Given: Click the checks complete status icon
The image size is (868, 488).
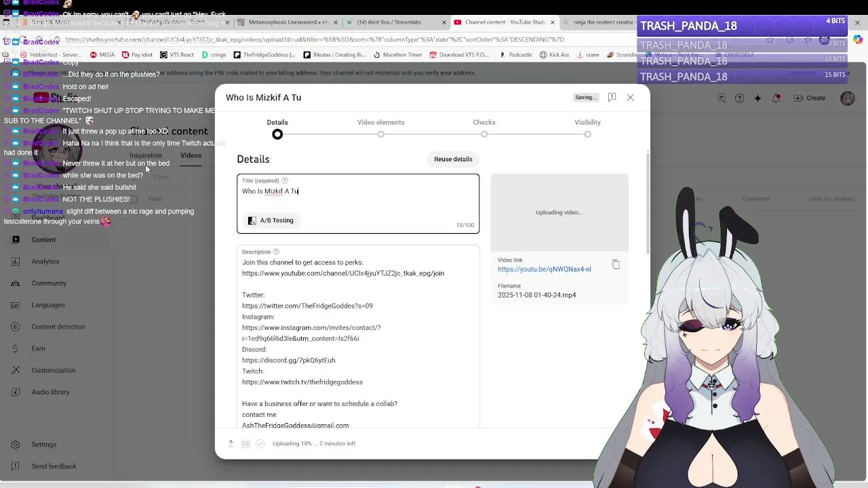Looking at the screenshot, I should (260, 444).
